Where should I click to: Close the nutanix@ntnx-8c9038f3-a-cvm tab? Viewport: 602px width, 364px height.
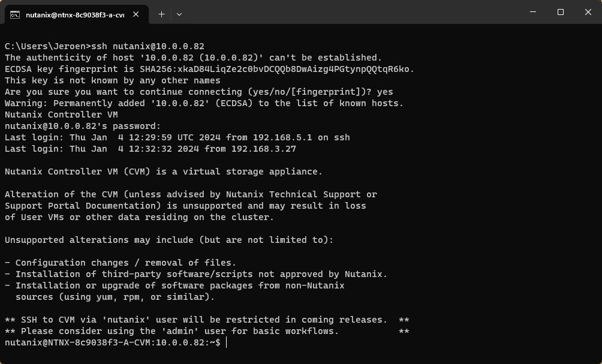point(136,14)
